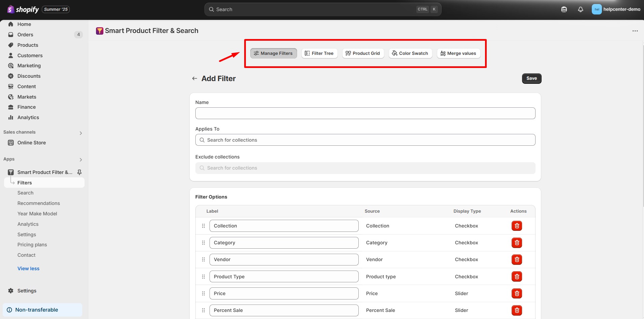This screenshot has height=319, width=644.
Task: Open the Color Swatch tab
Action: 410,53
